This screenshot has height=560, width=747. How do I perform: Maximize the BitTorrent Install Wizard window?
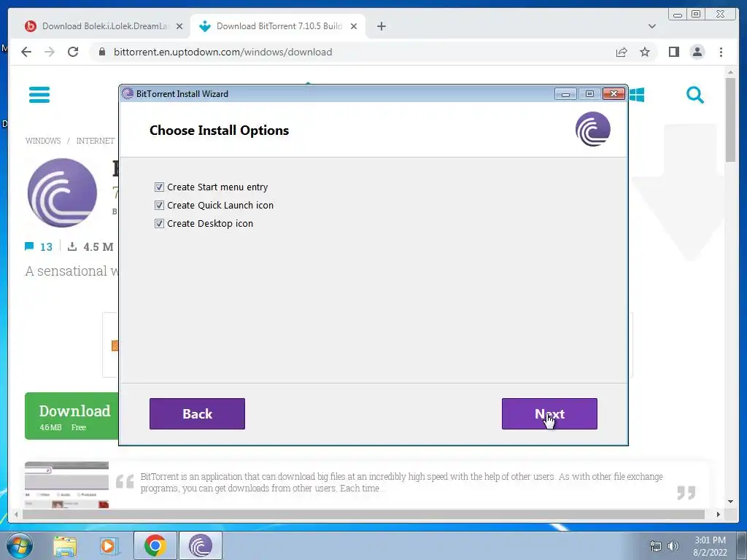point(589,94)
